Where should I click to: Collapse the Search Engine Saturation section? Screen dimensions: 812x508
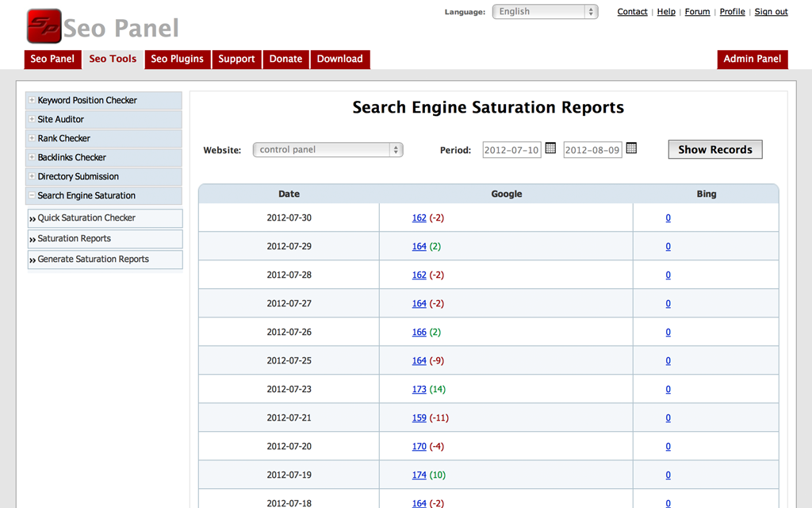coord(32,195)
